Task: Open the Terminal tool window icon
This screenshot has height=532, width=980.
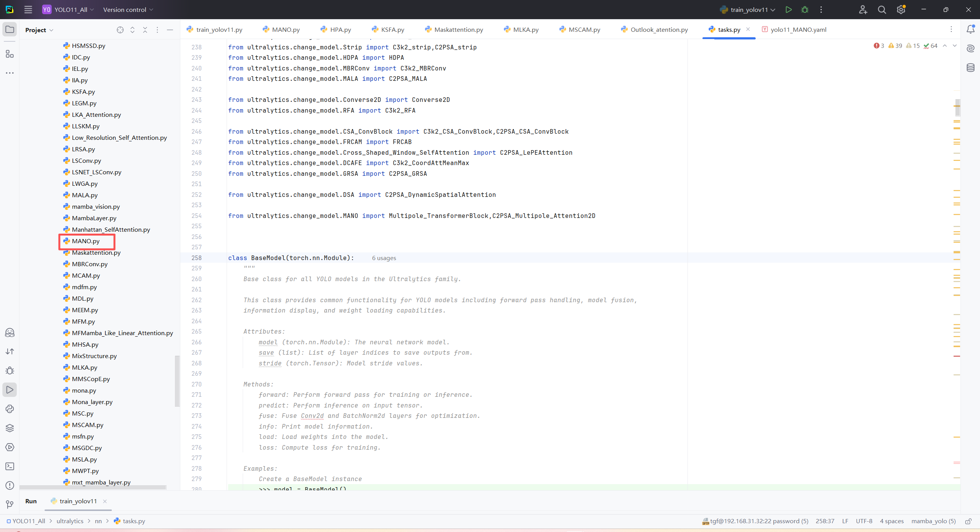Action: pyautogui.click(x=10, y=466)
